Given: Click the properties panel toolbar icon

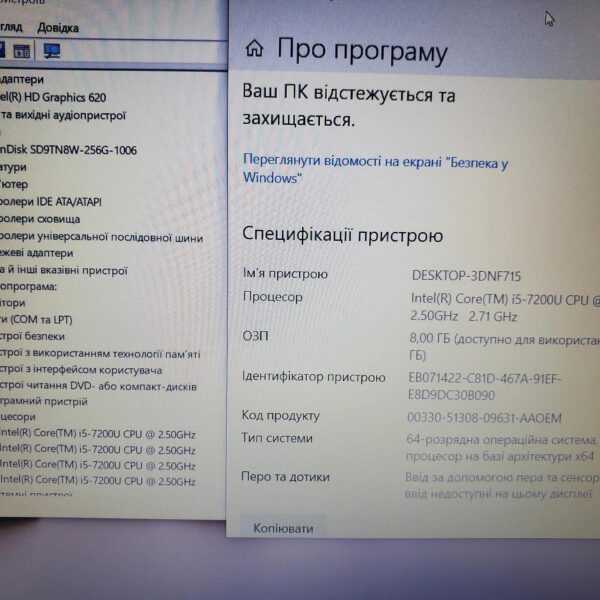Looking at the screenshot, I should tap(21, 51).
